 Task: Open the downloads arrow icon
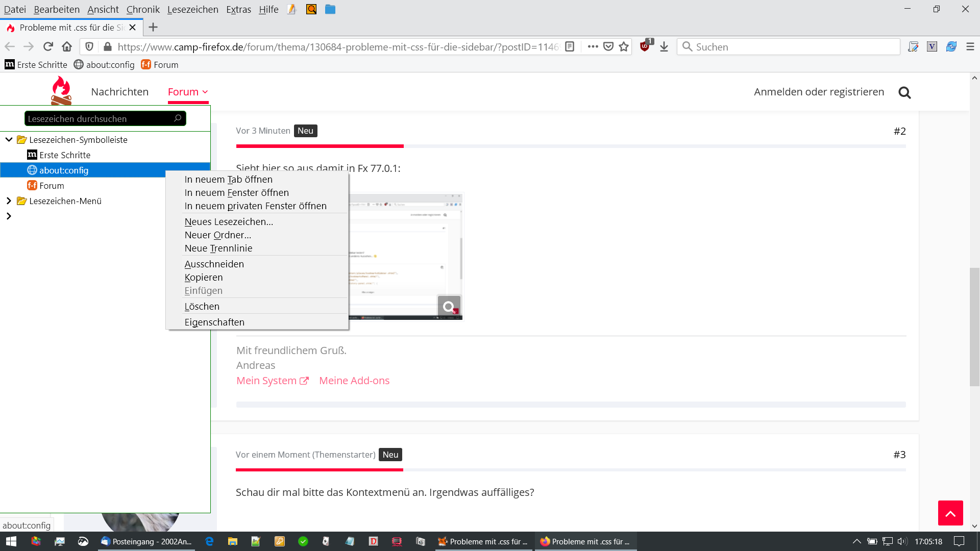(x=664, y=47)
